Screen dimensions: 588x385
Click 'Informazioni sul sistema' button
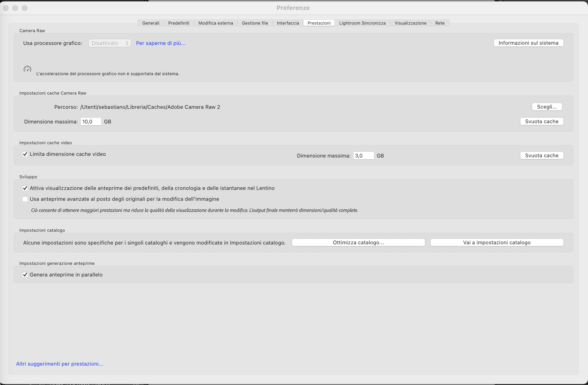pos(528,43)
